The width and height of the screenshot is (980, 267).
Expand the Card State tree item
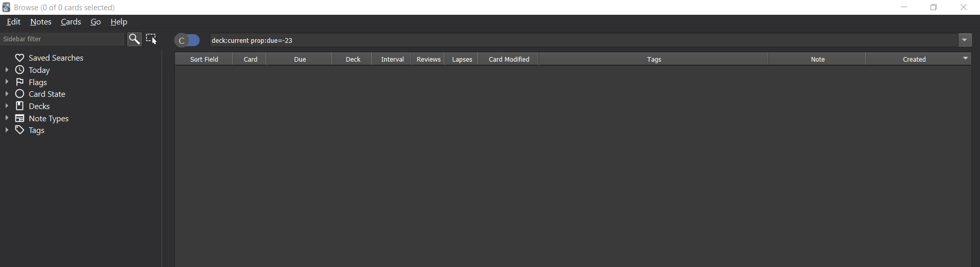tap(7, 94)
